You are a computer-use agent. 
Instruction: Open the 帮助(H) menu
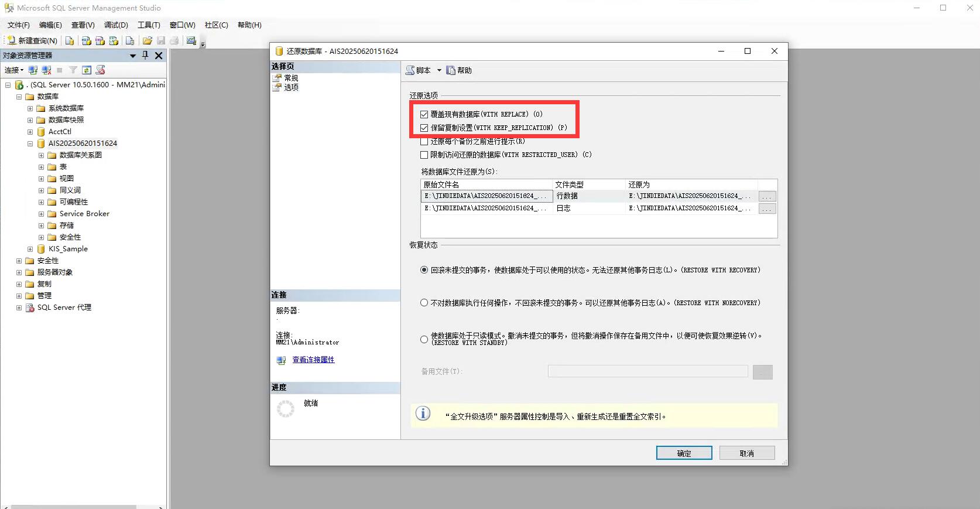pos(249,25)
